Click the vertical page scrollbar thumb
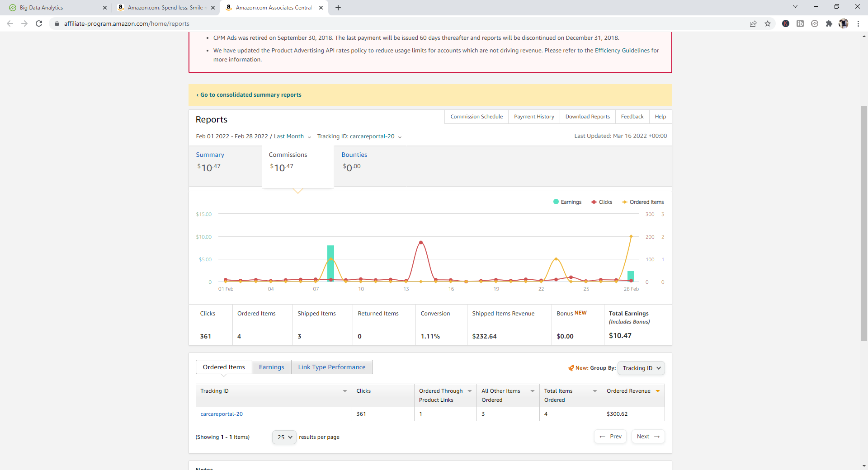This screenshot has height=470, width=868. [x=864, y=224]
